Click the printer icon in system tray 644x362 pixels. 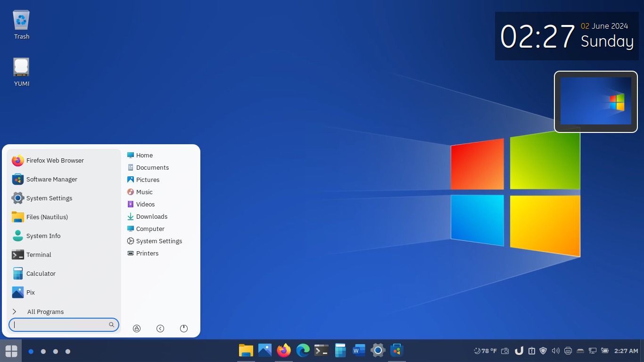coord(568,351)
